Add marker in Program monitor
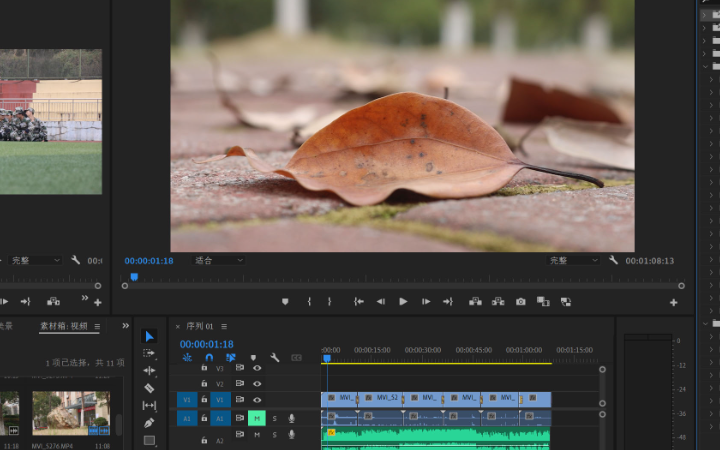Viewport: 720px width, 450px height. point(285,302)
